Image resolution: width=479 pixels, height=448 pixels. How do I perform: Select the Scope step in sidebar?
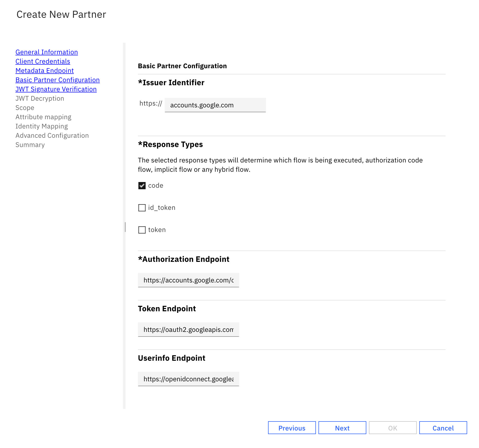tap(25, 108)
